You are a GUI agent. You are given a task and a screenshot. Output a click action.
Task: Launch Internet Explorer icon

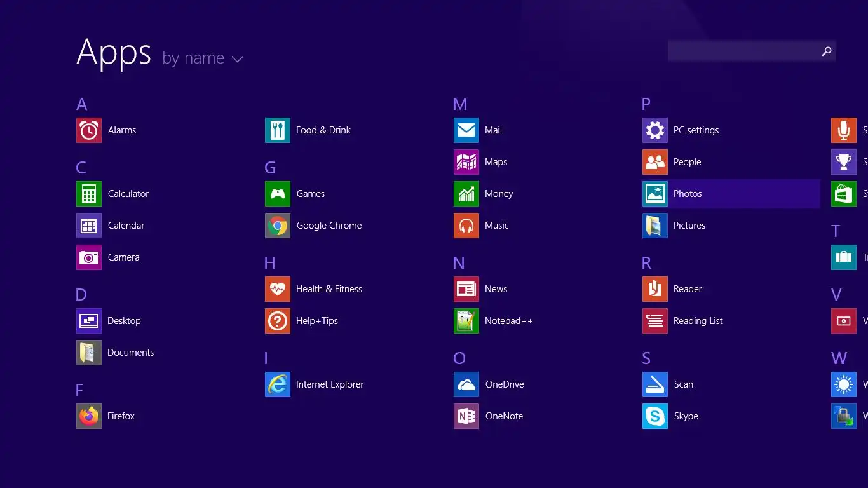[x=278, y=384]
